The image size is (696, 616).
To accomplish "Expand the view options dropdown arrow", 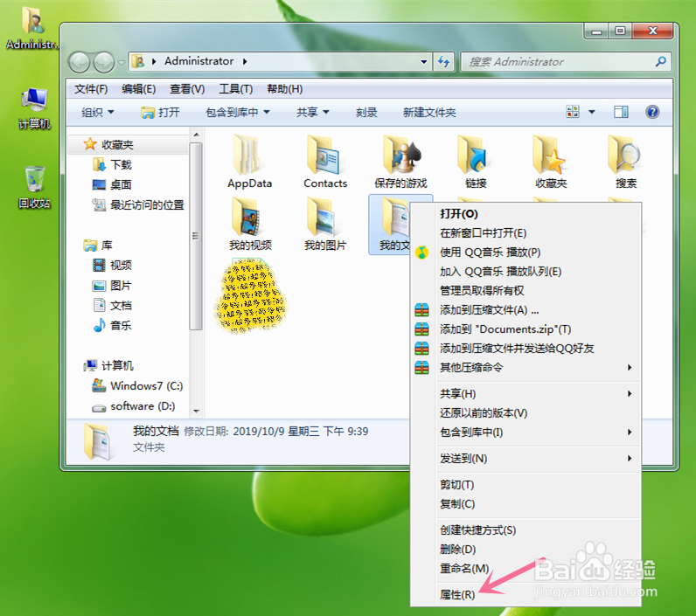I will click(x=592, y=112).
